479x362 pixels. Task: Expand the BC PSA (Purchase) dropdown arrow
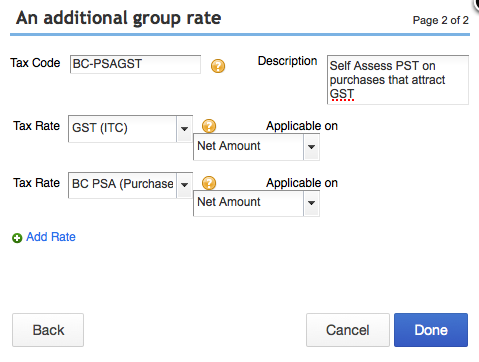(184, 185)
